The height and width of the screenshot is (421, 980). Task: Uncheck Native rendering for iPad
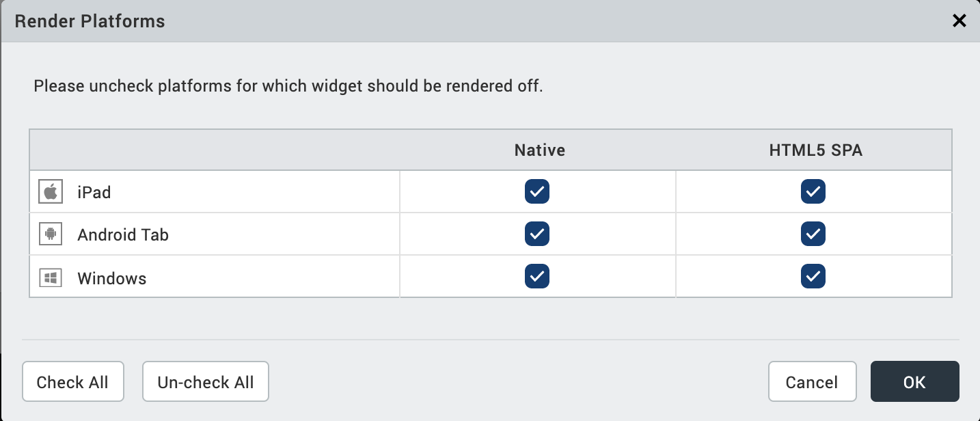point(537,192)
